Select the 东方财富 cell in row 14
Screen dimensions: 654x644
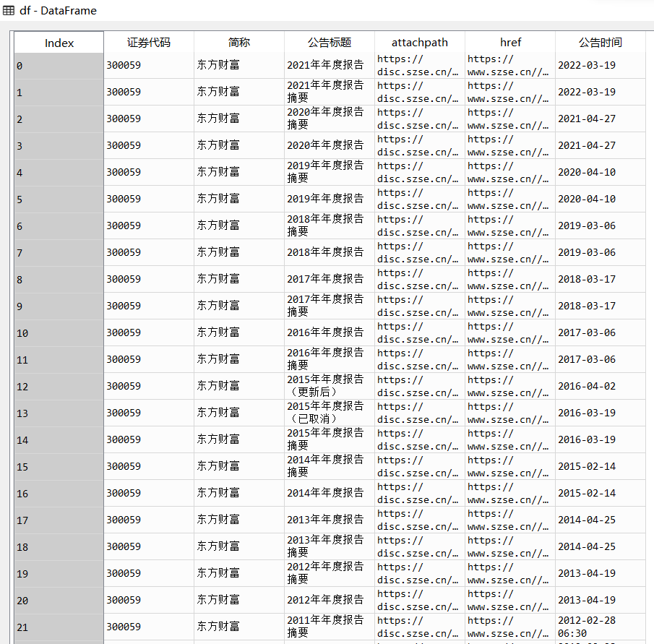click(x=239, y=439)
